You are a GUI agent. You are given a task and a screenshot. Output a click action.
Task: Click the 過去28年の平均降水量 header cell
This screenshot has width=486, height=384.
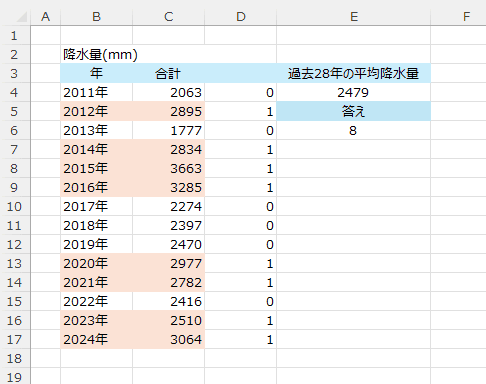pyautogui.click(x=353, y=73)
